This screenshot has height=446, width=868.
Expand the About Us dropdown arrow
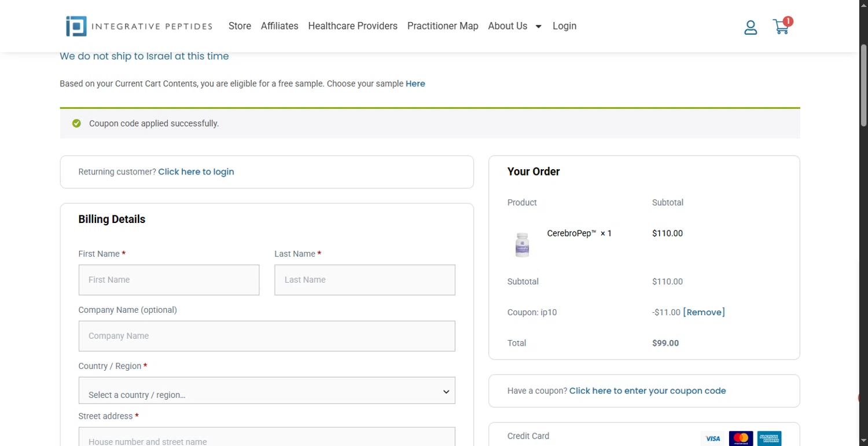[538, 27]
